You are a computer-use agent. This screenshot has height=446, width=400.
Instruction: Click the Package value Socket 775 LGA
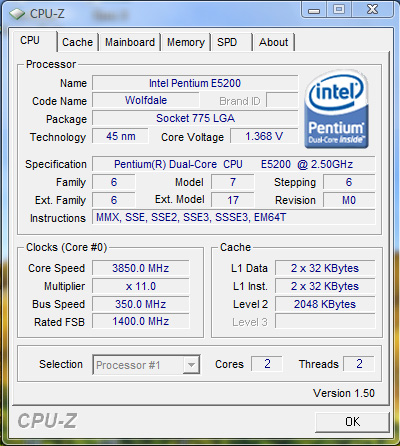[195, 118]
